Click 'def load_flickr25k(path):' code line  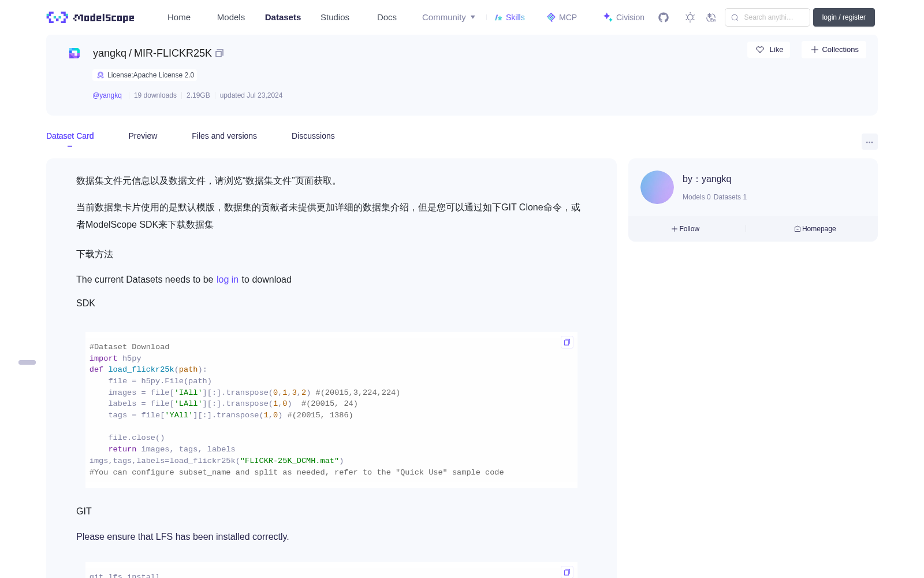click(148, 369)
